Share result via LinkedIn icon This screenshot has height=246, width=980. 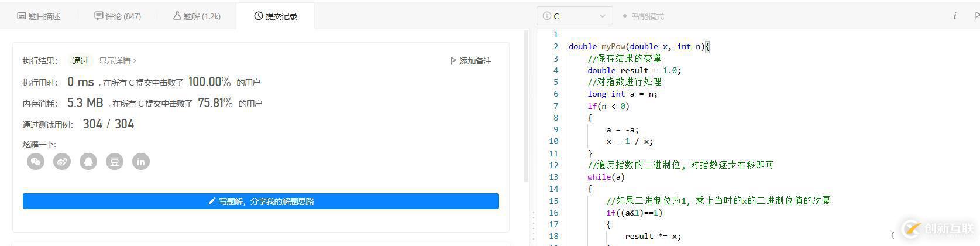coord(141,162)
